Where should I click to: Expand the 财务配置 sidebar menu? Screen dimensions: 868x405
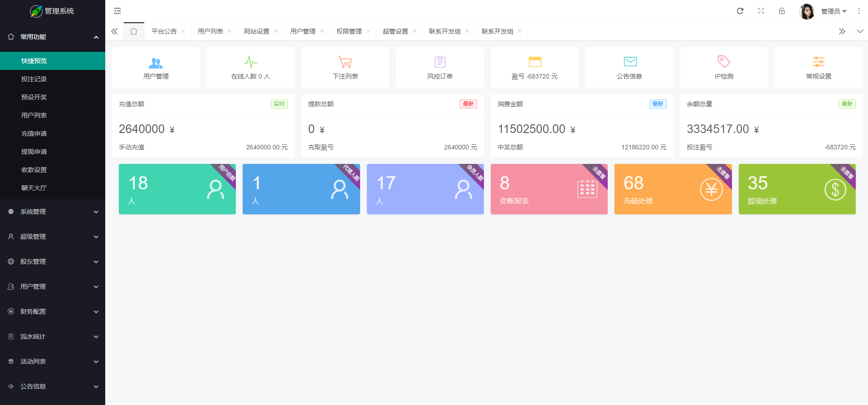[52, 311]
